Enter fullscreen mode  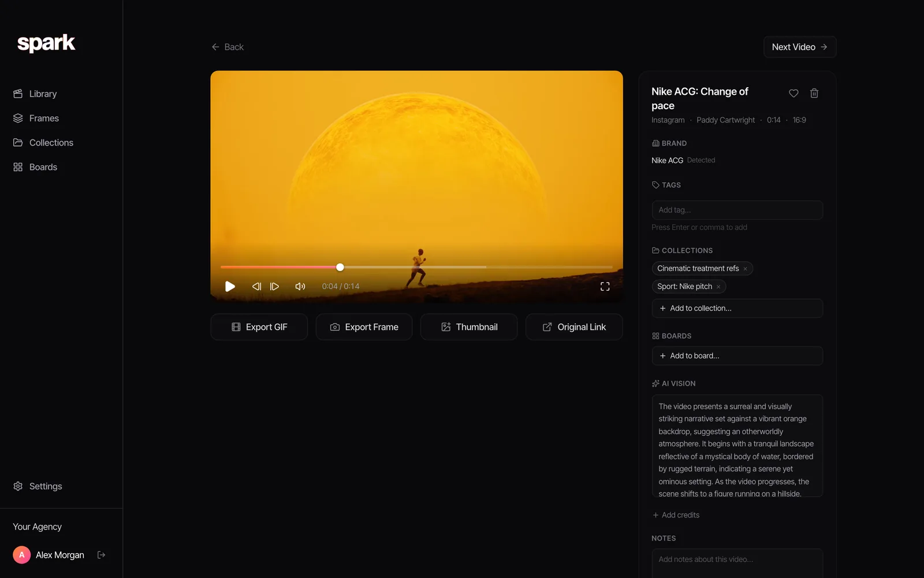coord(605,286)
